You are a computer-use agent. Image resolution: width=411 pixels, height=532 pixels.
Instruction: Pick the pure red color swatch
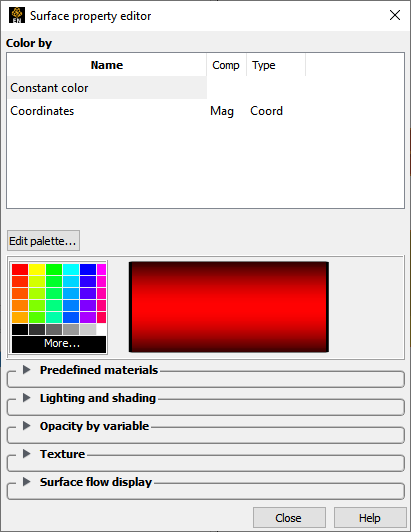point(20,269)
